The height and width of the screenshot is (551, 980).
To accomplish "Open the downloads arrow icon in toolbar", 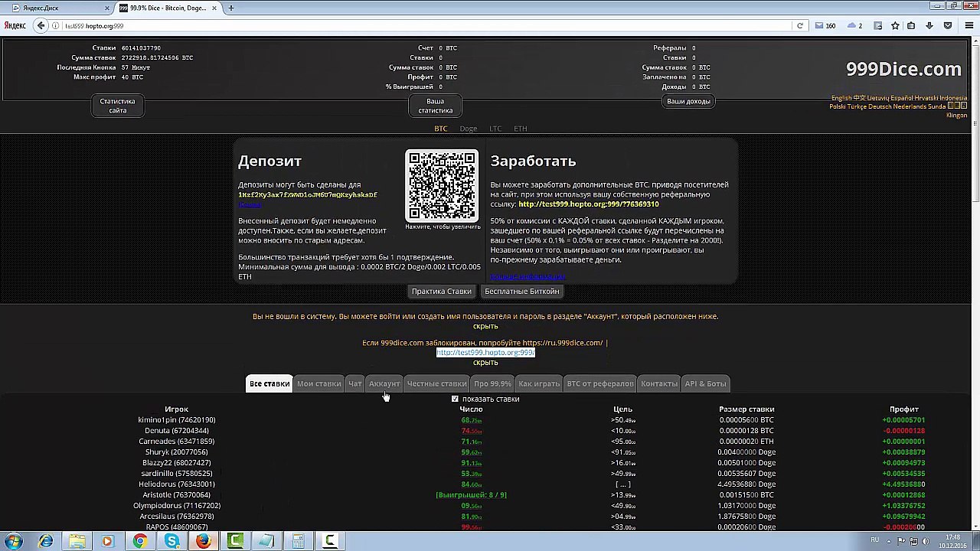I will click(x=929, y=25).
